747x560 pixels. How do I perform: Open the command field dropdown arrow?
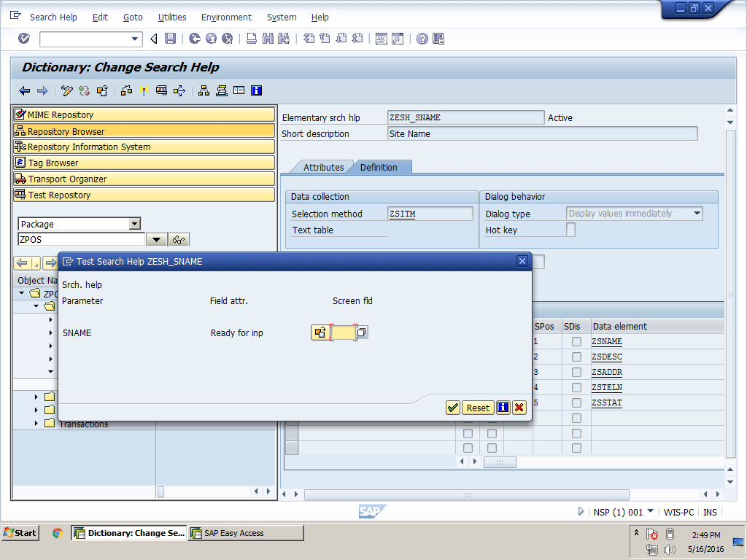[x=135, y=39]
